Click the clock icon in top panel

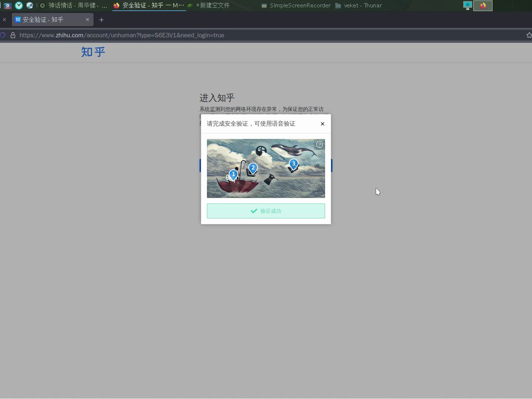click(x=19, y=5)
